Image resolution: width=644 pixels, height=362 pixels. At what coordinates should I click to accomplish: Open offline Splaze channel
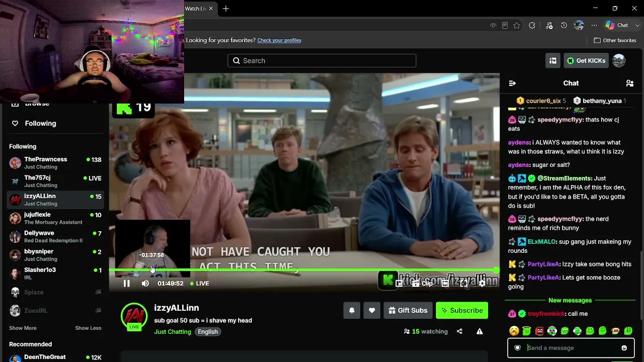(x=56, y=292)
